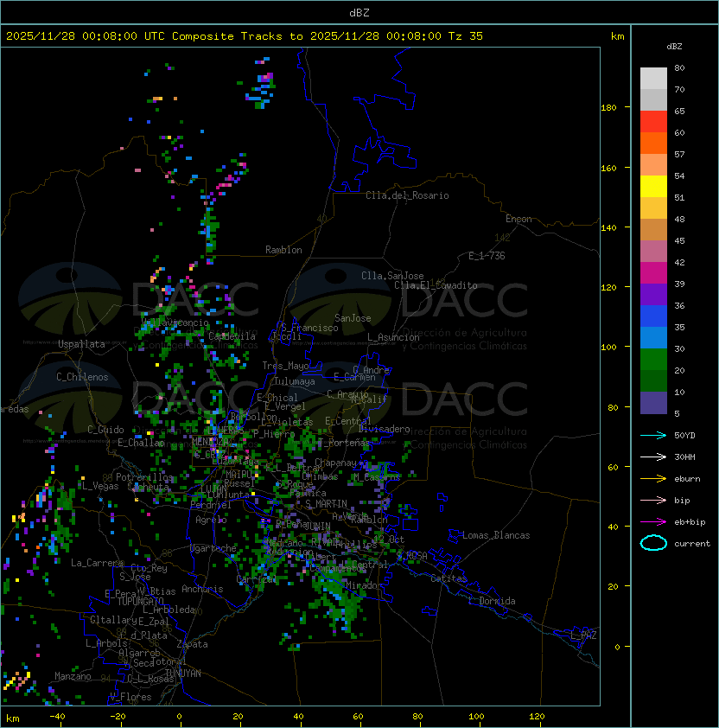Click the 'Potrerillos' map label
This screenshot has width=719, height=728.
(x=144, y=477)
